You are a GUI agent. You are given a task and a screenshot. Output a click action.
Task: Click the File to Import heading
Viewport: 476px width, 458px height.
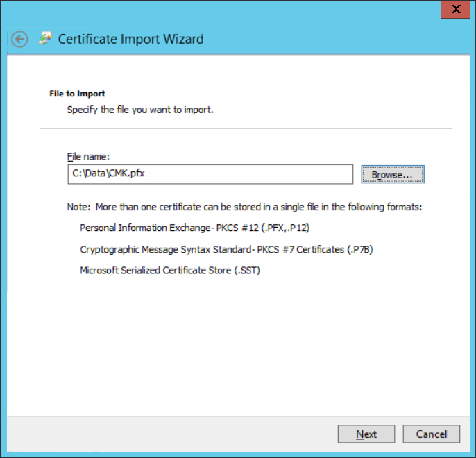(x=77, y=94)
